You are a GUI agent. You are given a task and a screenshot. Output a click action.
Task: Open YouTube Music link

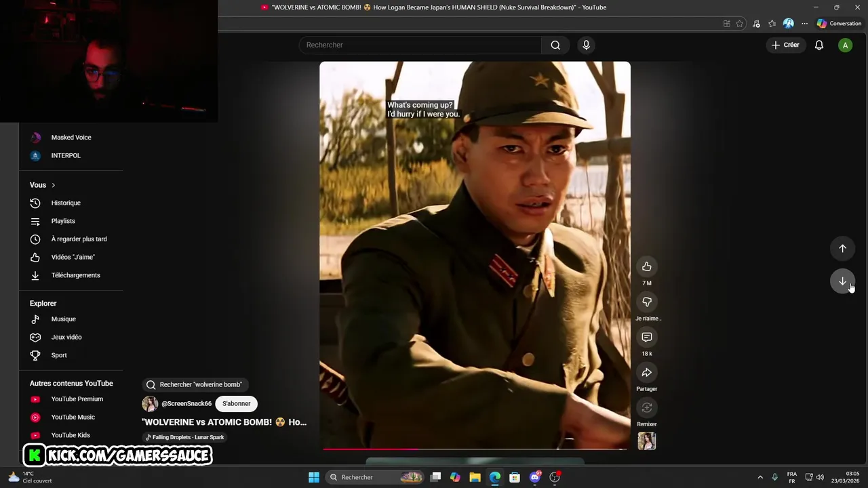click(71, 418)
